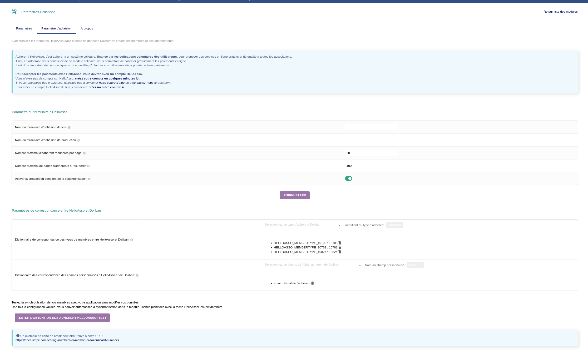This screenshot has width=588, height=364.
Task: Click the HelloAsso settings tools icon
Action: tap(14, 12)
